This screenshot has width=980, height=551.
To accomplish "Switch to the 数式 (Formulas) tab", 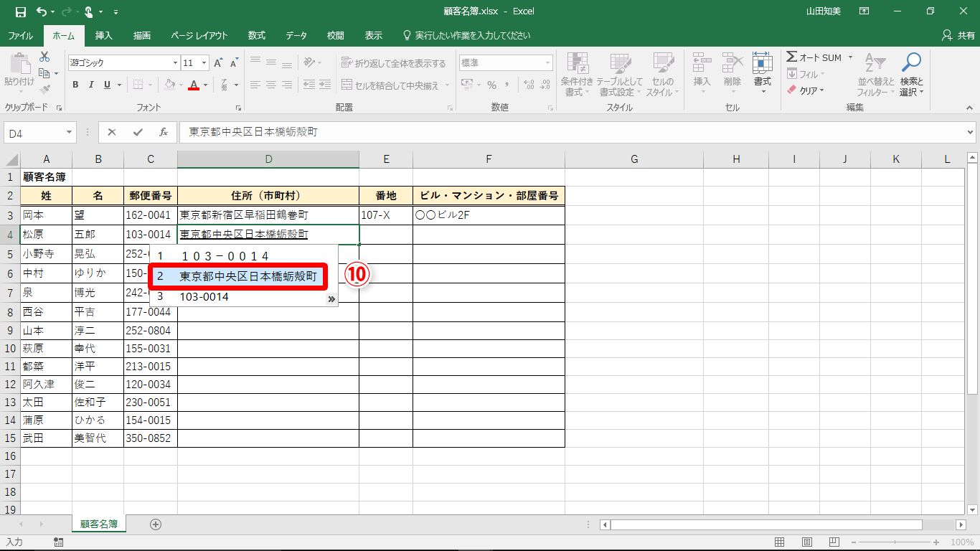I will (x=257, y=36).
